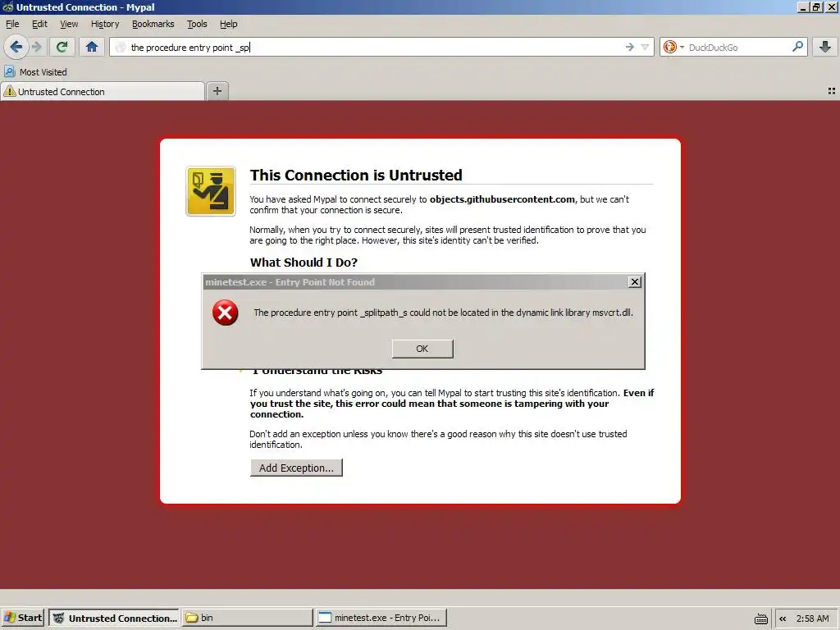Open the Tools menu
Image resolution: width=840 pixels, height=630 pixels.
tap(197, 24)
